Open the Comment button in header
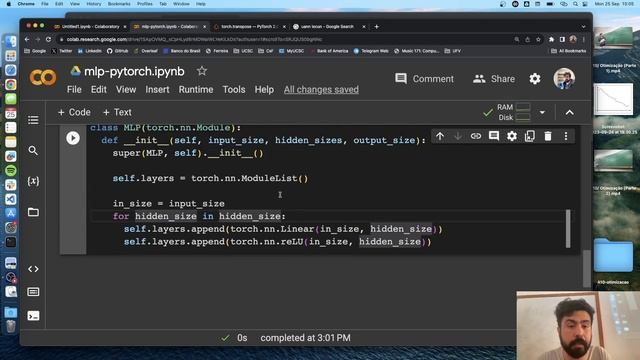640x360 pixels. (x=424, y=79)
